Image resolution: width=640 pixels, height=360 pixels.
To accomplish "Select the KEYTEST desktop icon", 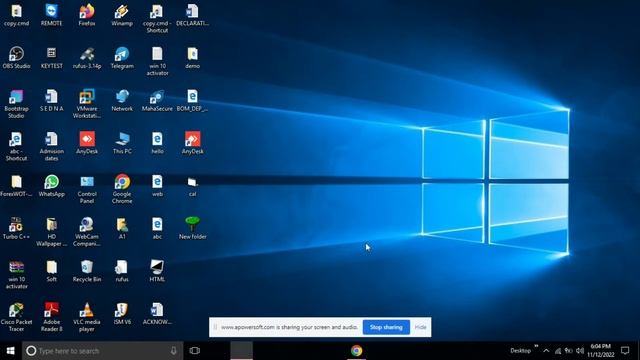I will point(51,58).
